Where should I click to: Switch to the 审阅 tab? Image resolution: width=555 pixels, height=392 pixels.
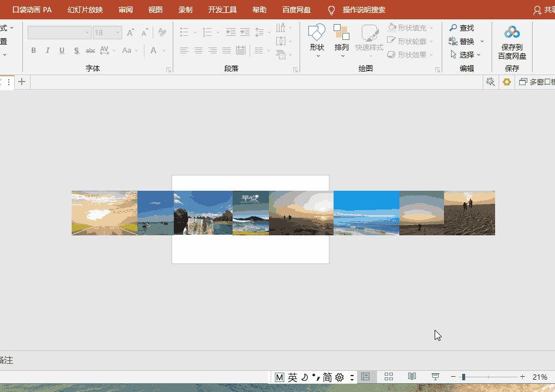[125, 9]
